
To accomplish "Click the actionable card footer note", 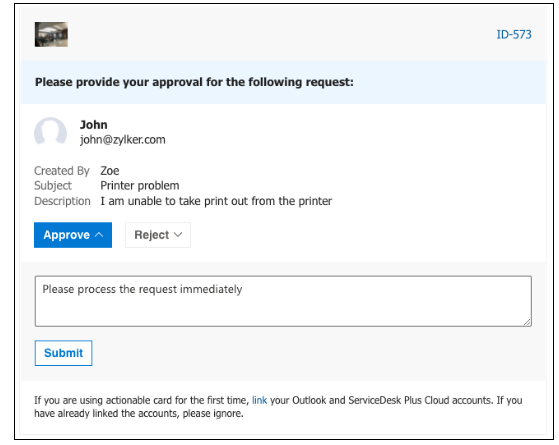I will click(278, 407).
